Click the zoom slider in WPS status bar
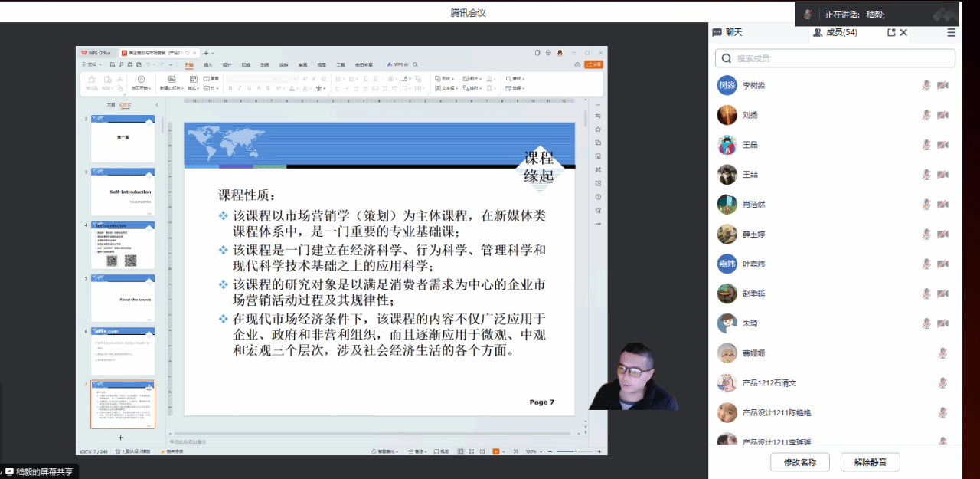This screenshot has width=980, height=479. pos(574,451)
